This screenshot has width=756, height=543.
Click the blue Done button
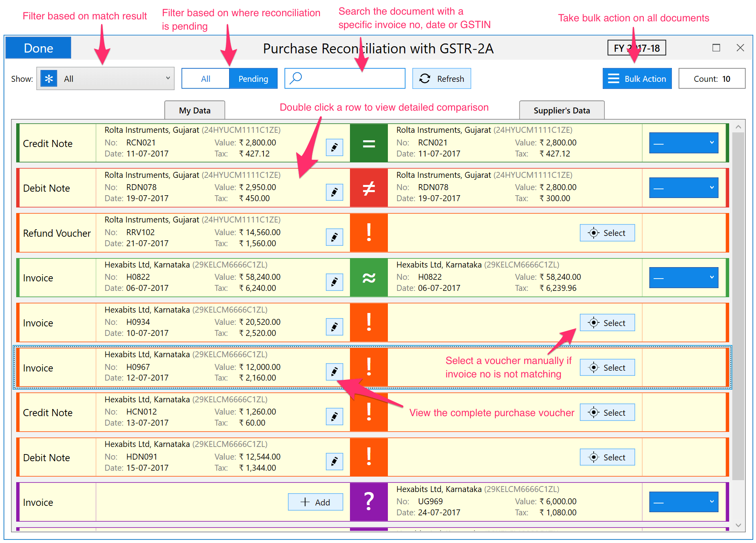(38, 48)
